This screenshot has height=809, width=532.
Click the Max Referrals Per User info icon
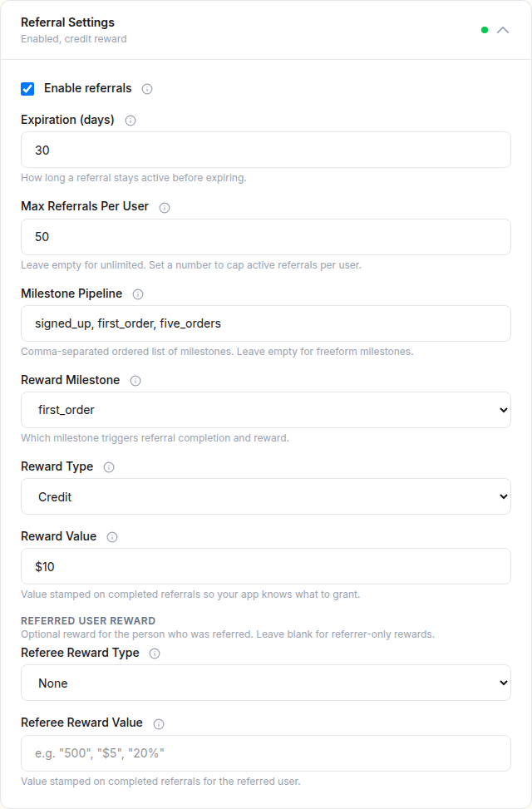coord(165,207)
